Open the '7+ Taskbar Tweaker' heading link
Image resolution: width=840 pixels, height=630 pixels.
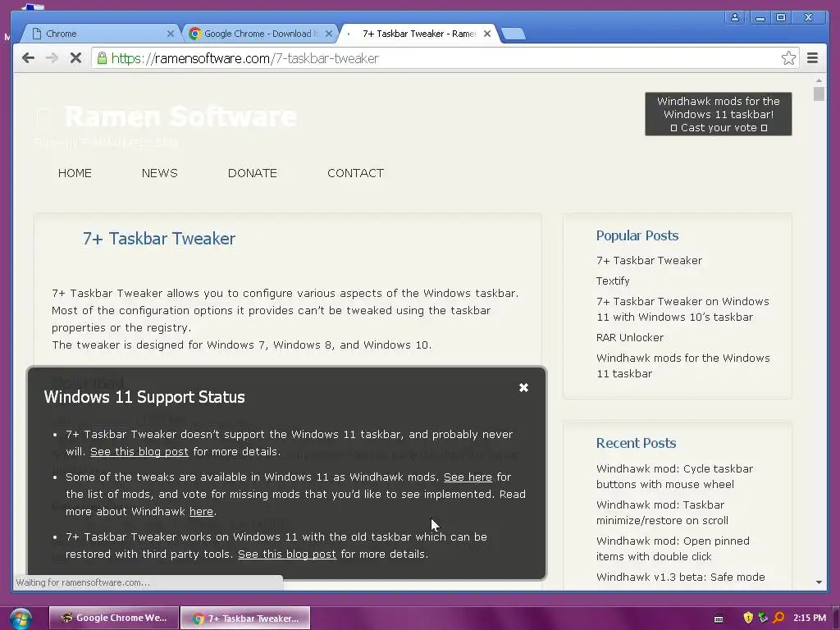pyautogui.click(x=159, y=239)
